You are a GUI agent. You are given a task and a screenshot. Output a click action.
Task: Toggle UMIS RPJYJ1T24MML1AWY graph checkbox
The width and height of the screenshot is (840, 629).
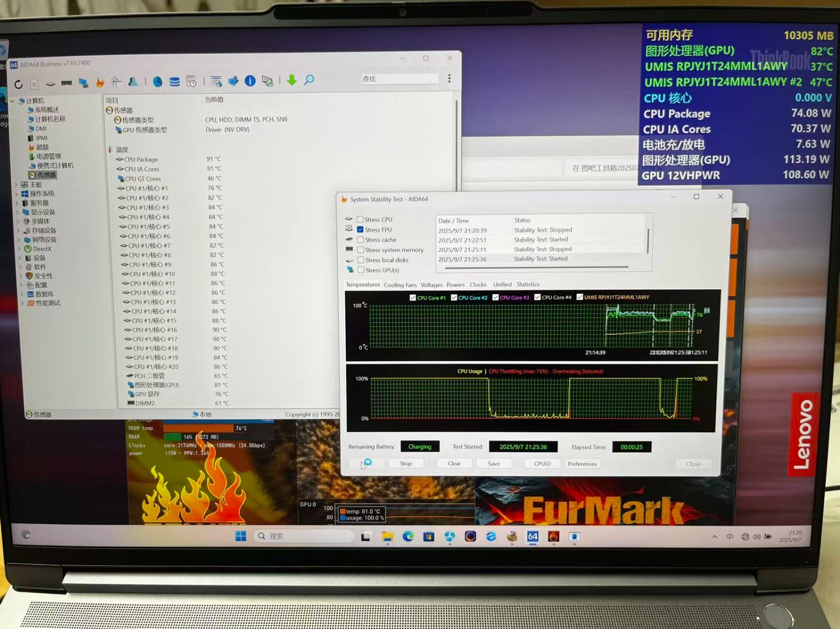(x=580, y=297)
